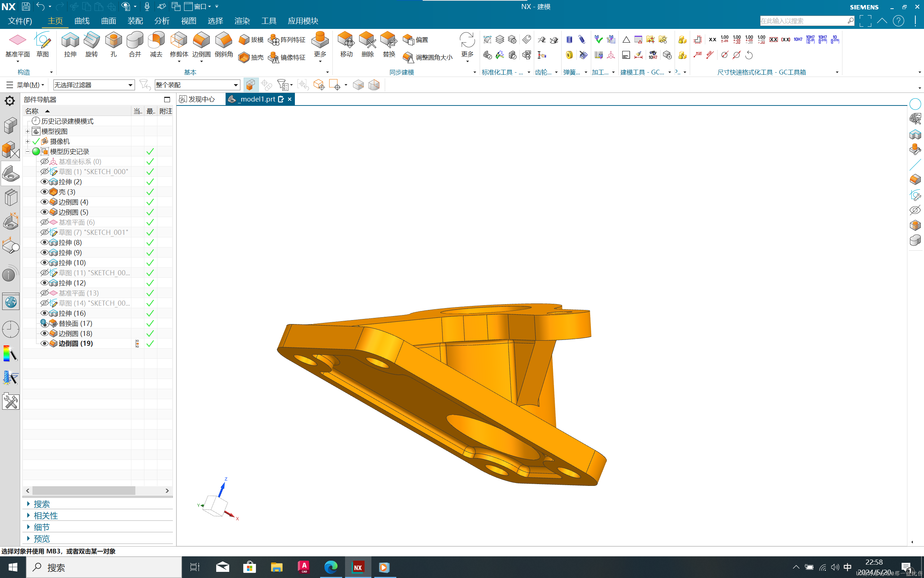This screenshot has height=578, width=924.
Task: Switch to the 分析 ribbon tab
Action: click(x=162, y=21)
